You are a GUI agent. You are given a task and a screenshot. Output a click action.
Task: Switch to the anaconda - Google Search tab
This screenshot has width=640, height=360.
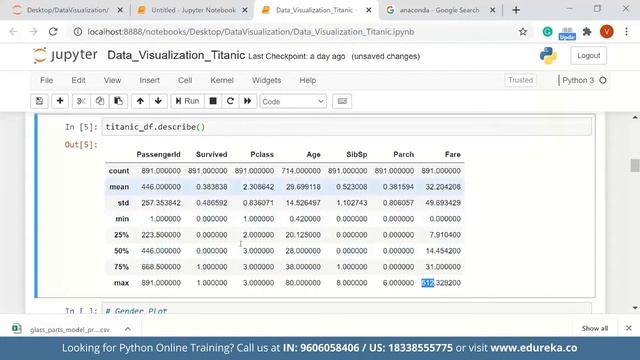(441, 10)
